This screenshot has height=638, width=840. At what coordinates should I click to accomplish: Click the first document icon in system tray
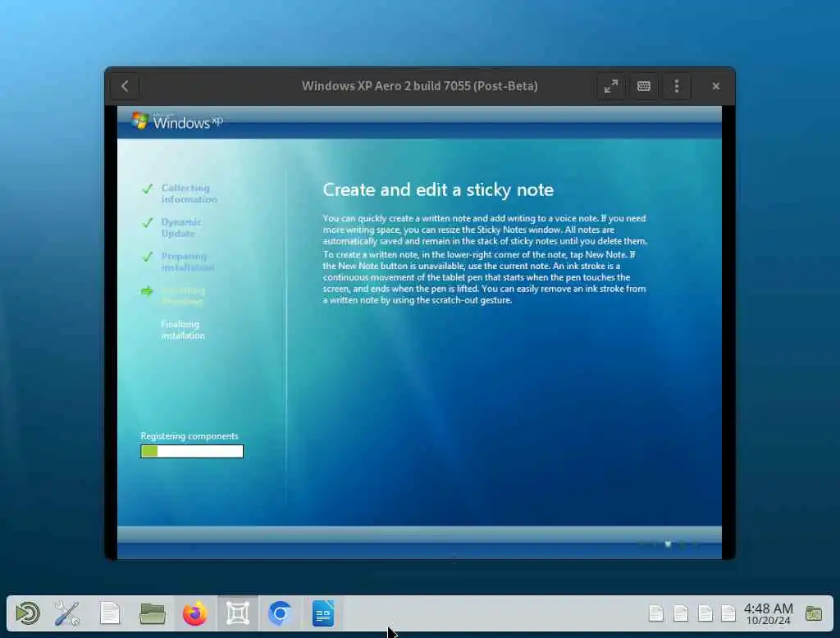point(656,613)
